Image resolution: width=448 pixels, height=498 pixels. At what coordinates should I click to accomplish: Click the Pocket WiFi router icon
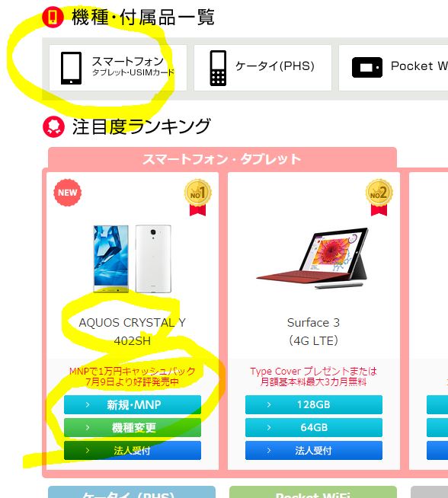click(367, 67)
